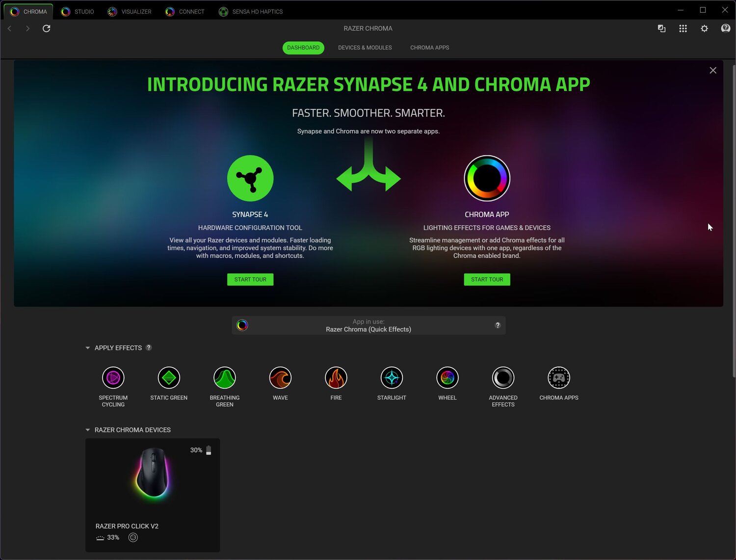
Task: Click the battery icon showing 30%
Action: coord(209,450)
